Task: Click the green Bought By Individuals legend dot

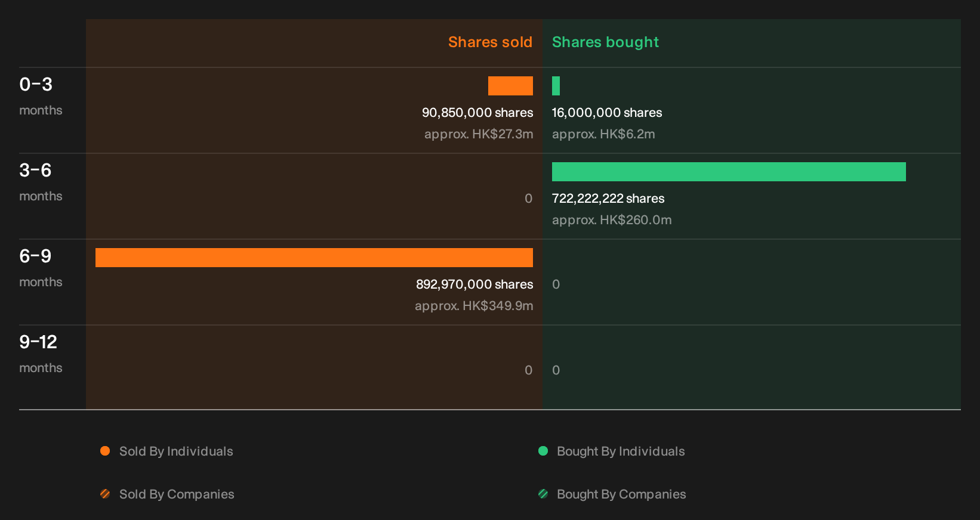Action: [x=543, y=451]
